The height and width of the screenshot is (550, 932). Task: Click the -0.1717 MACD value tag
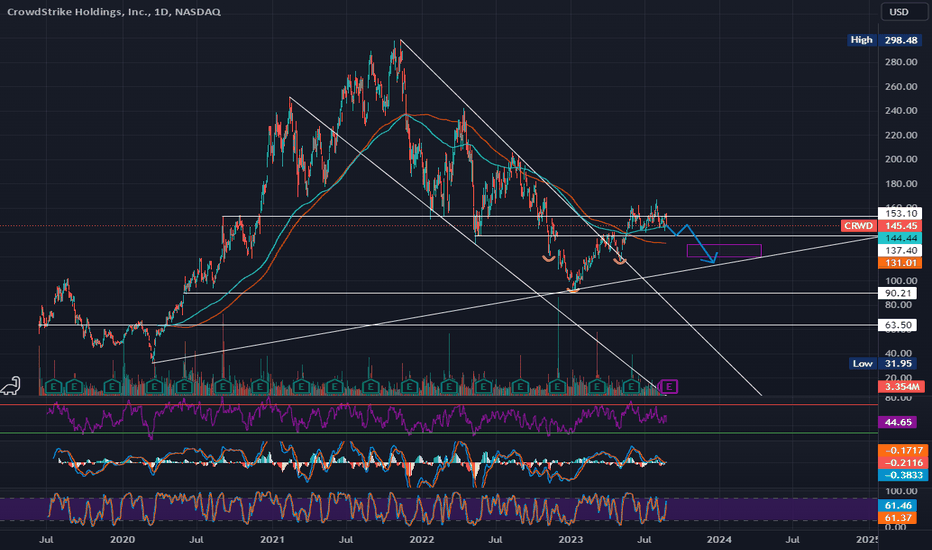[x=903, y=451]
